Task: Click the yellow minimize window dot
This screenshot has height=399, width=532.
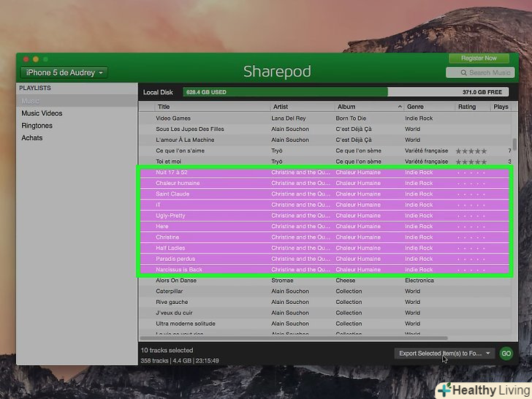Action: [35, 58]
